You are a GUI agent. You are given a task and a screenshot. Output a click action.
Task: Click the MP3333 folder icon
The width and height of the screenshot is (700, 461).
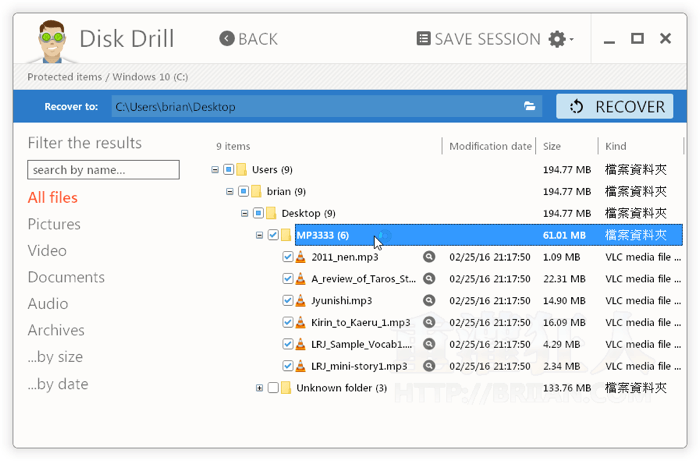pyautogui.click(x=287, y=235)
